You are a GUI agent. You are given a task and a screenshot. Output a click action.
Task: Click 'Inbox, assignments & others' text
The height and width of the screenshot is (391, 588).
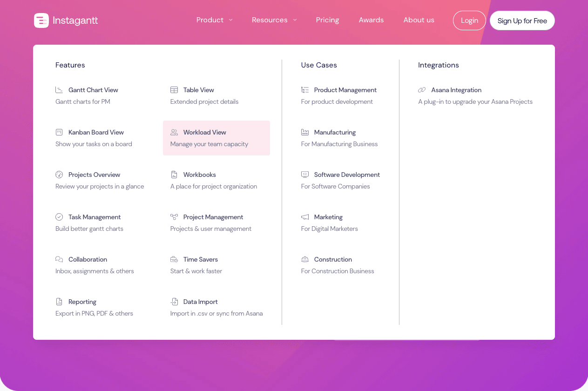click(x=95, y=271)
